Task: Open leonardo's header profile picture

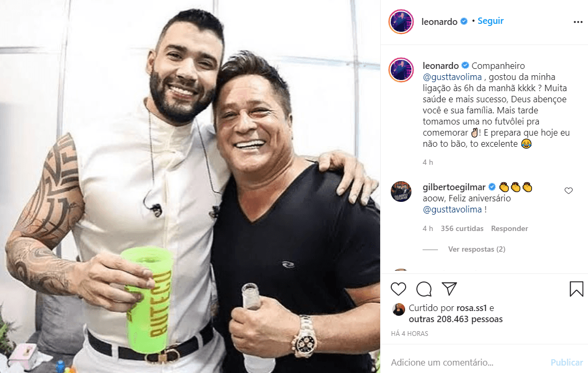Action: [x=401, y=22]
